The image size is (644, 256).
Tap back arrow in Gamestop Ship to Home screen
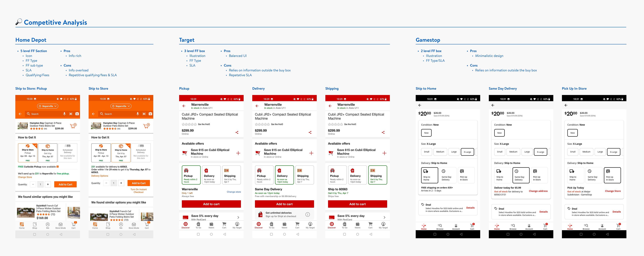[x=420, y=105]
